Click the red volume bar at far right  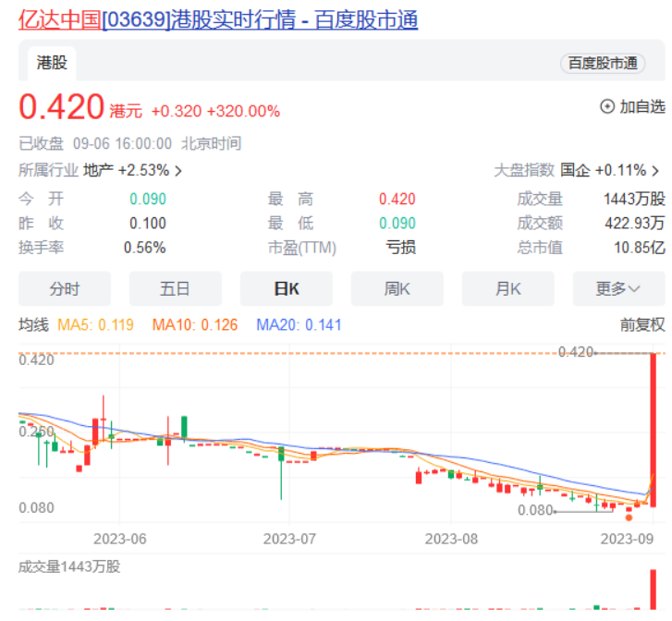point(654,590)
